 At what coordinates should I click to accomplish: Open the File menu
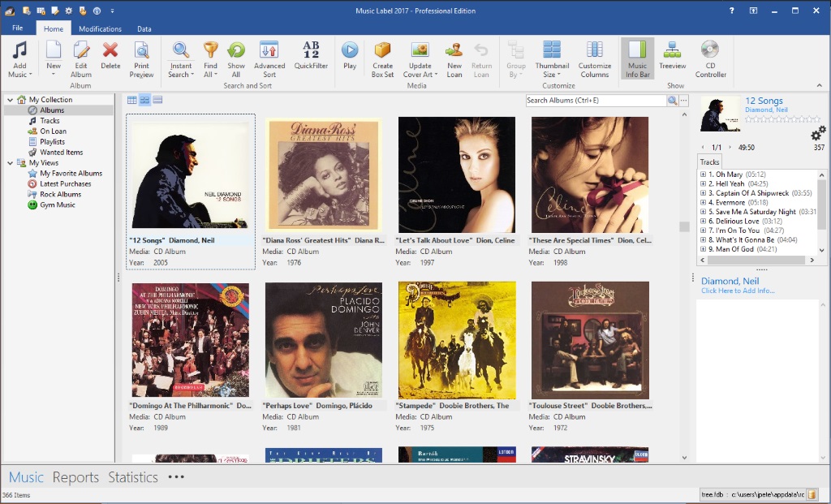[18, 28]
